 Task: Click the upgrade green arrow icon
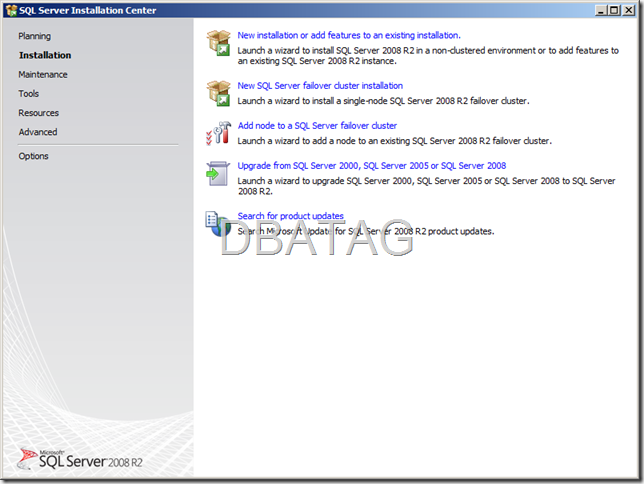(218, 173)
